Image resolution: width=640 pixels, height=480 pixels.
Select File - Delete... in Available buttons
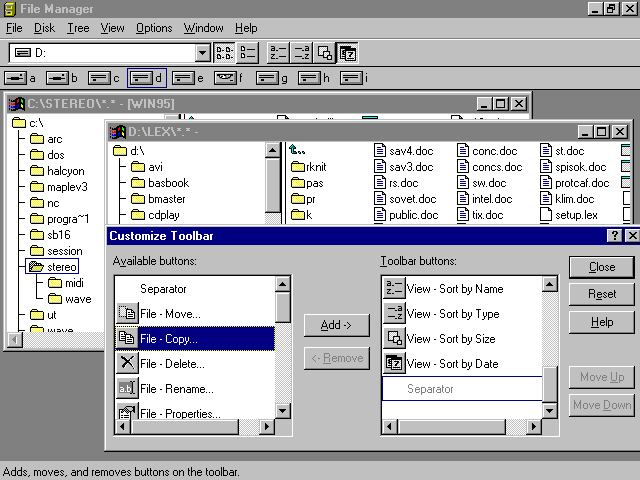[170, 363]
